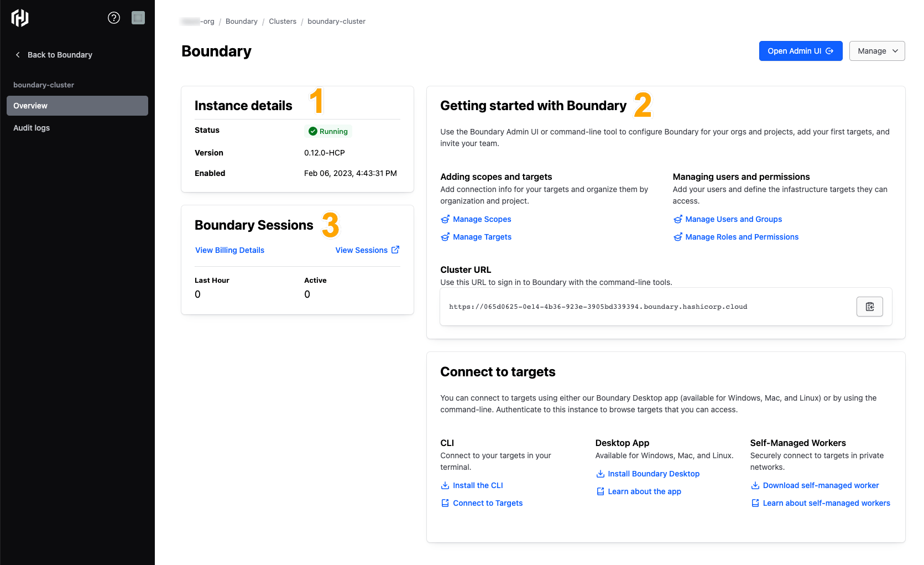Image resolution: width=924 pixels, height=565 pixels.
Task: Click the external link icon beside View Sessions
Action: [396, 250]
